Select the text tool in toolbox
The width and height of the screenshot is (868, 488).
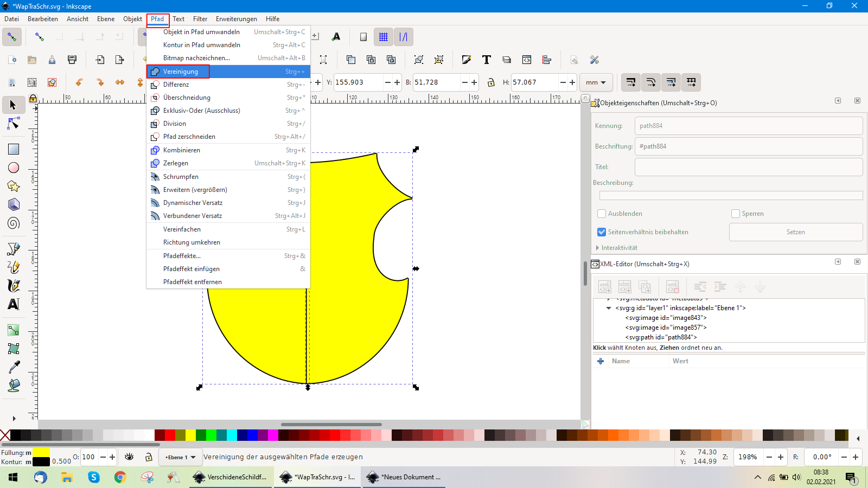pyautogui.click(x=14, y=304)
